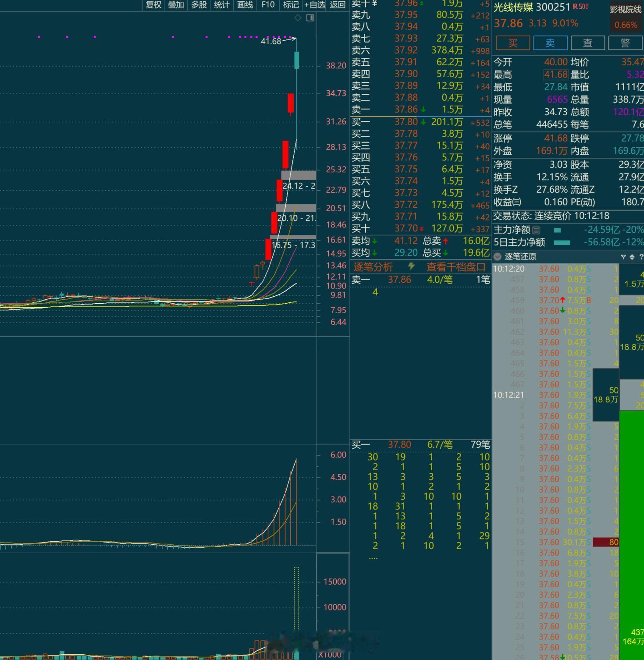
Task: Click the 10:12:20 tick trade row
Action: [x=556, y=269]
